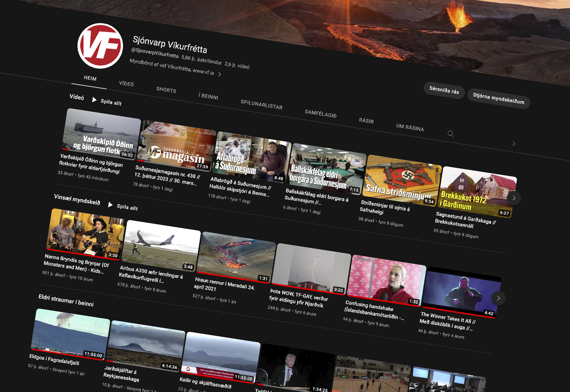Viewport: 570px width, 392px height.
Task: Click the play icon beside Vídeó Spila allt
Action: [94, 100]
